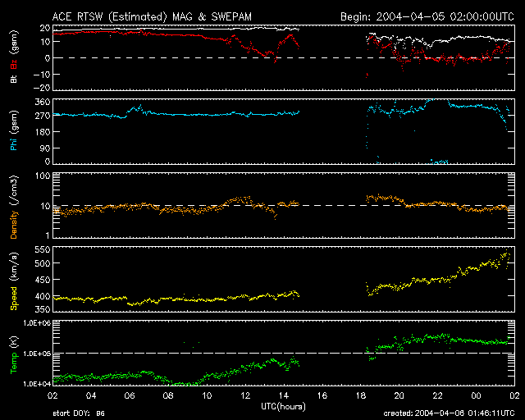
Task: Click the plot title 'ACE RTSW (Estimated) MAG & SWEPAM'
Action: click(x=152, y=16)
